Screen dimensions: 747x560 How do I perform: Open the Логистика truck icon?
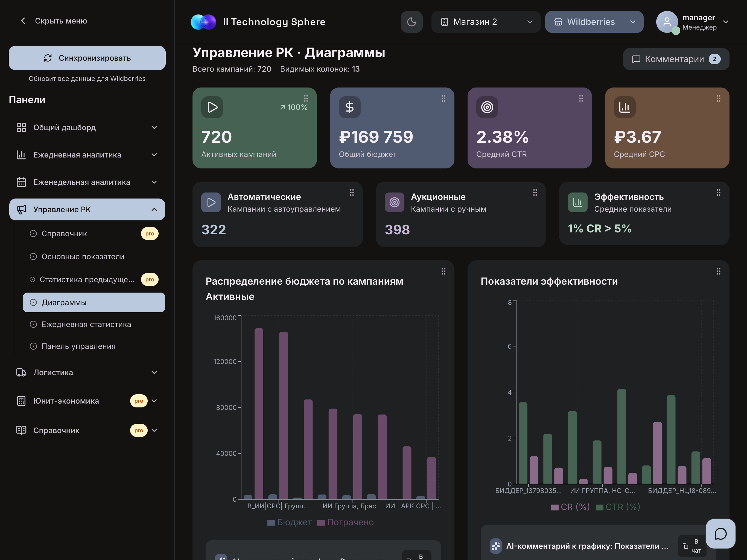click(x=21, y=372)
